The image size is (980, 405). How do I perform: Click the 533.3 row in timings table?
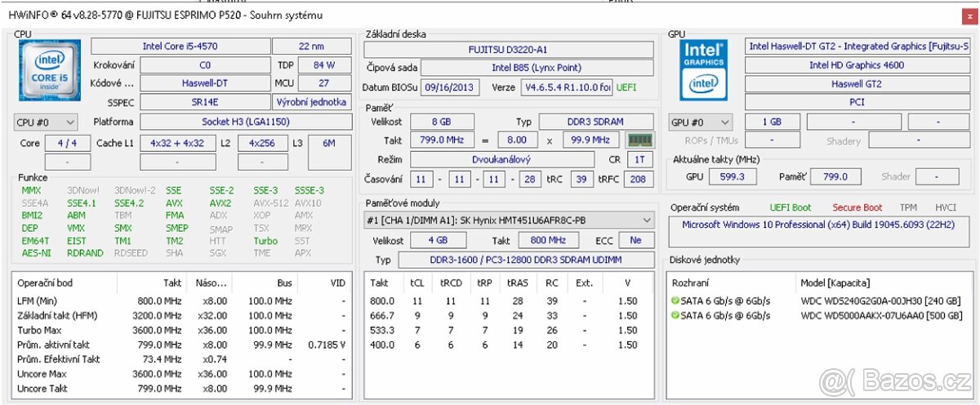pos(508,330)
